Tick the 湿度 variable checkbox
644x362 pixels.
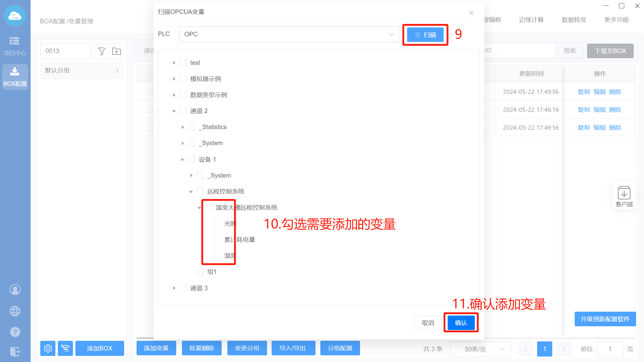pyautogui.click(x=217, y=256)
